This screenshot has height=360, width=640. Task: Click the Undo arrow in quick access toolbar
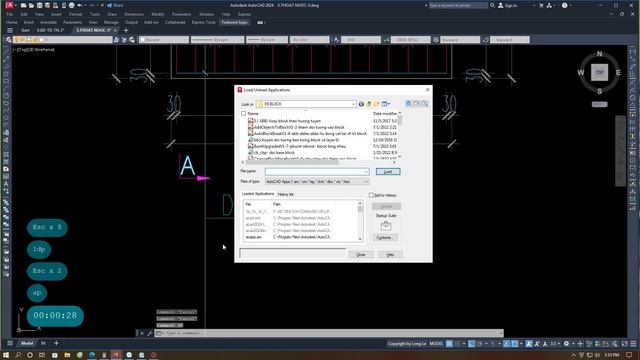pyautogui.click(x=80, y=5)
